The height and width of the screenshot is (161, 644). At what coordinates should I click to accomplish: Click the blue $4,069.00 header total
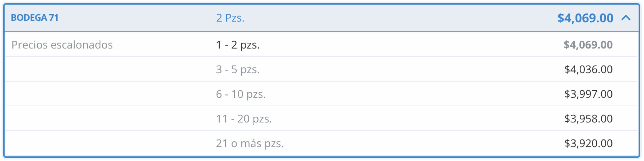(585, 18)
